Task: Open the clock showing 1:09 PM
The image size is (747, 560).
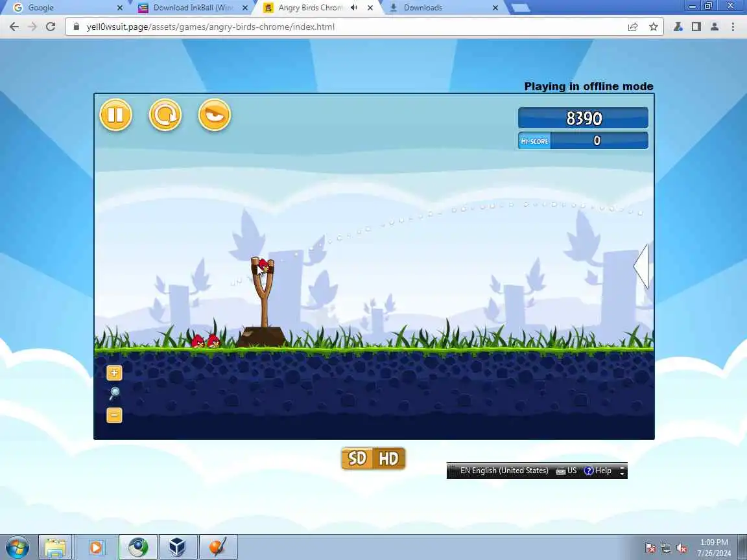Action: (714, 547)
